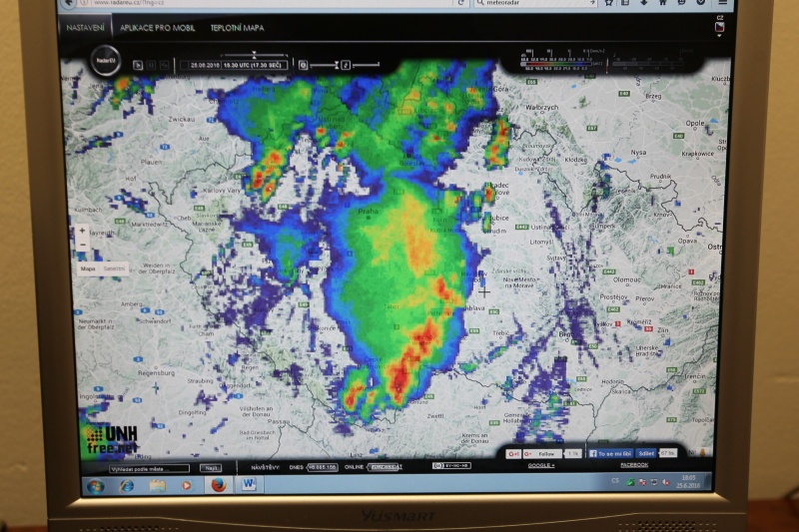Click the Google +1 button
799x532 pixels.
[x=513, y=453]
